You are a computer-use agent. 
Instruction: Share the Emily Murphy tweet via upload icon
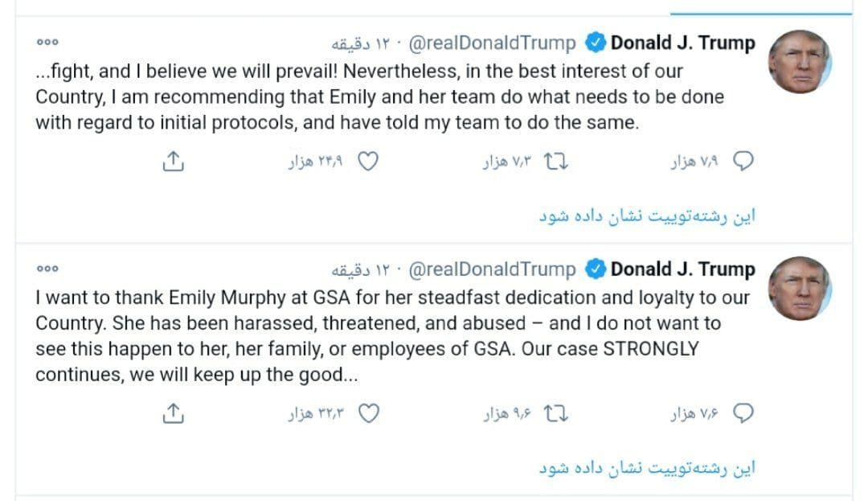(x=174, y=413)
